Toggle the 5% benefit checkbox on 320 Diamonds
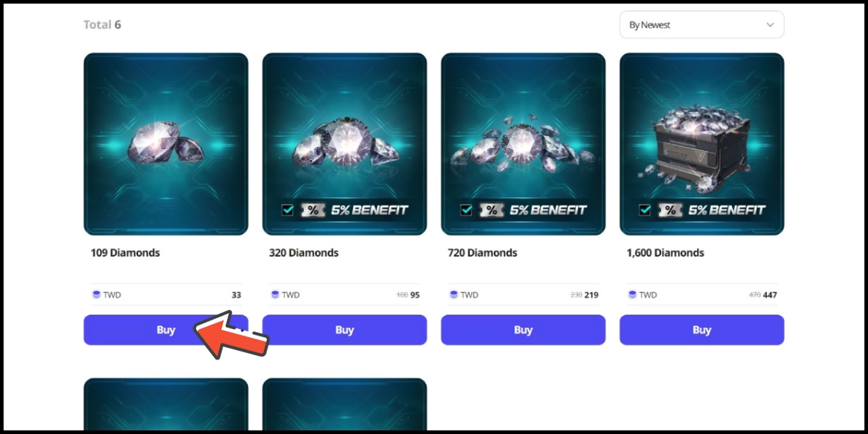Screen dimensions: 868x434 (x=288, y=210)
